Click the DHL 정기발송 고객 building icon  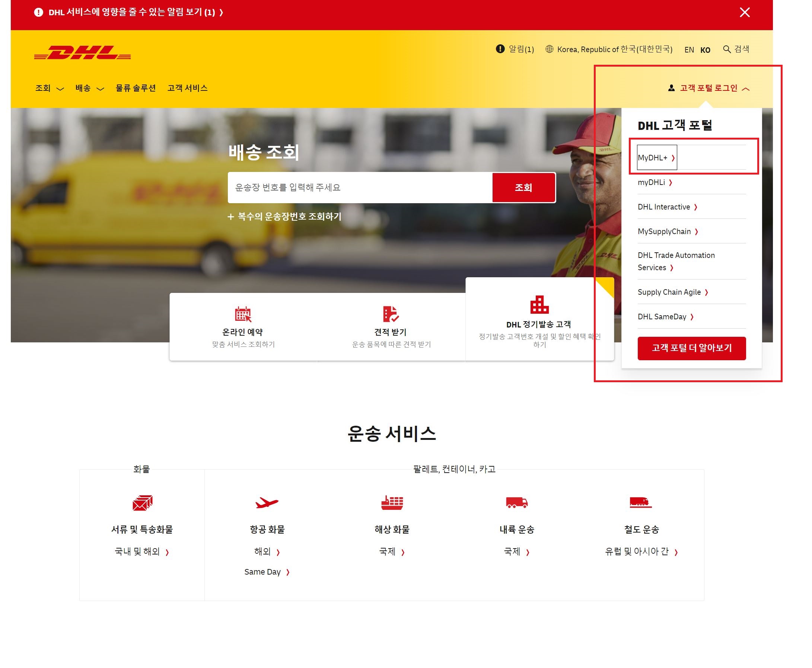pos(539,305)
